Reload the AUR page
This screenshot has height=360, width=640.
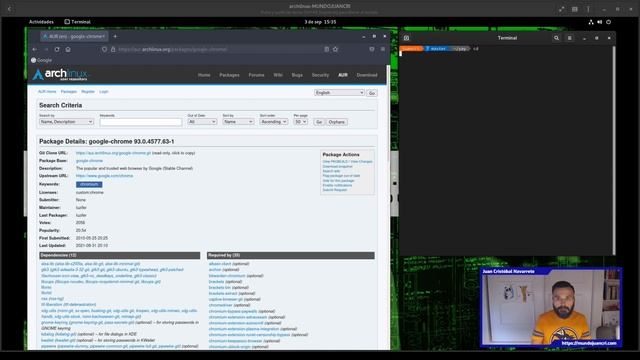[57, 49]
